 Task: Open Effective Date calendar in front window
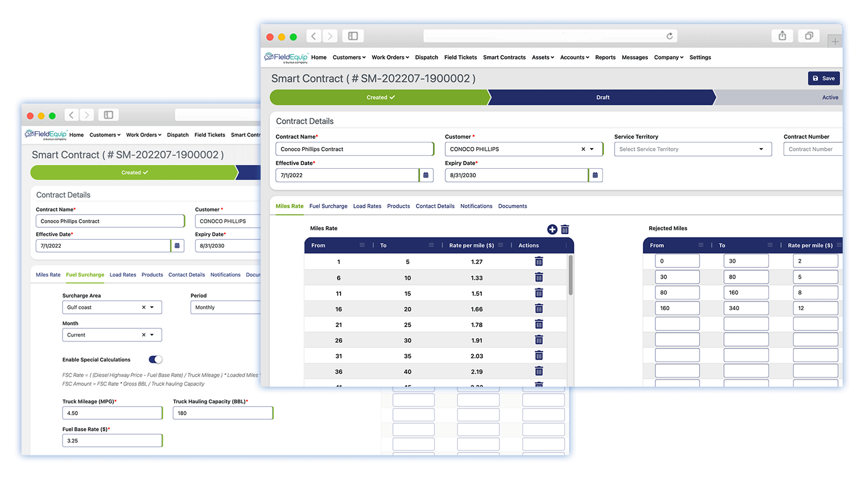[x=426, y=175]
